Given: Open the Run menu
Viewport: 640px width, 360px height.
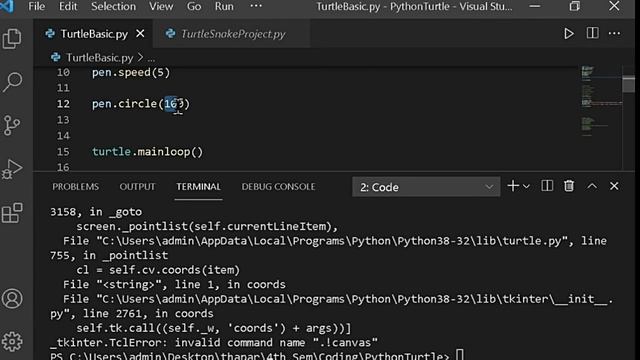Looking at the screenshot, I should pyautogui.click(x=224, y=7).
